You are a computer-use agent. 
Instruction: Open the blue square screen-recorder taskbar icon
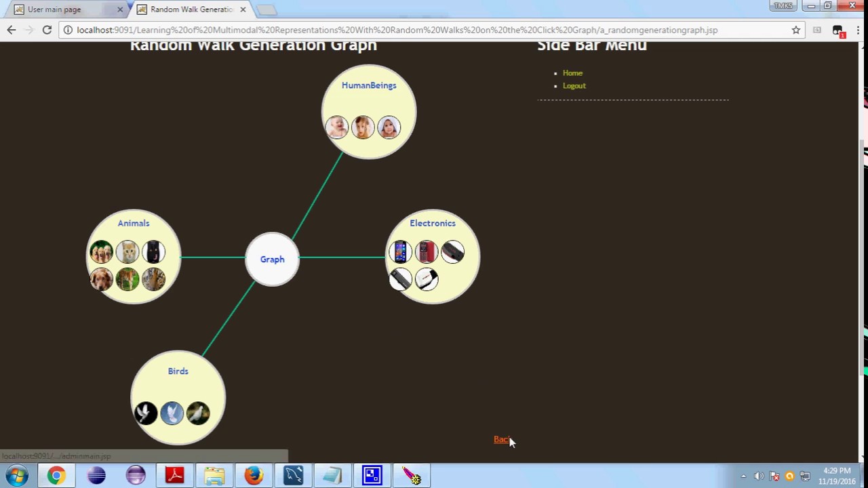[372, 476]
